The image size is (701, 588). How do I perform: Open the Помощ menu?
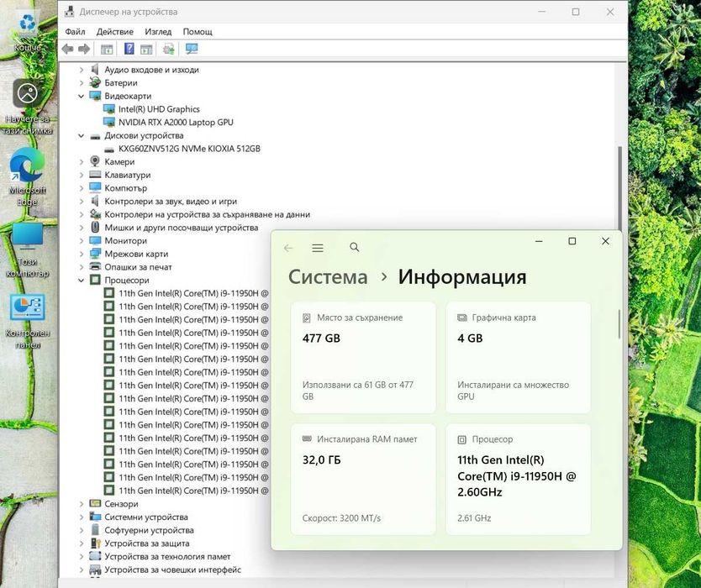[198, 32]
